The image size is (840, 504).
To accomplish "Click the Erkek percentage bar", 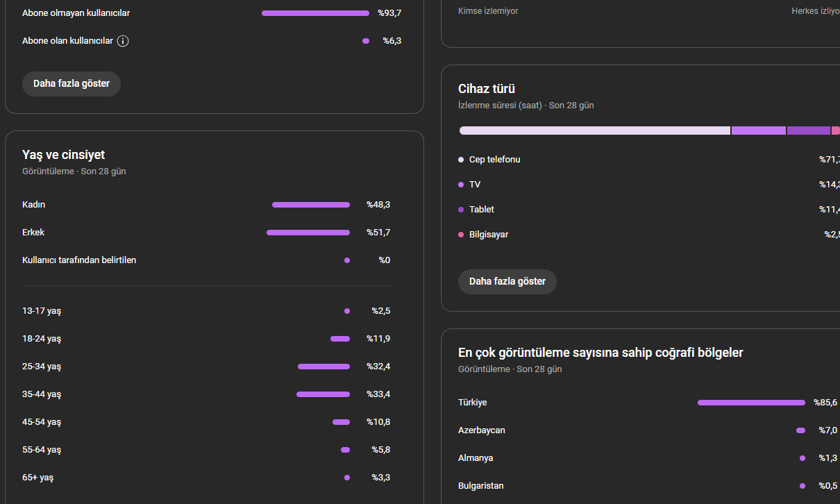I will (x=308, y=233).
